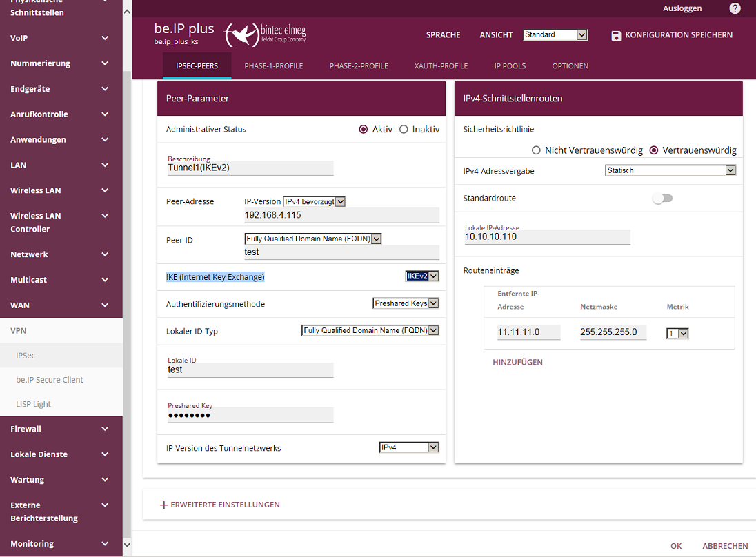The image size is (756, 557).
Task: Expand the Firewall sidebar menu
Action: coord(61,429)
